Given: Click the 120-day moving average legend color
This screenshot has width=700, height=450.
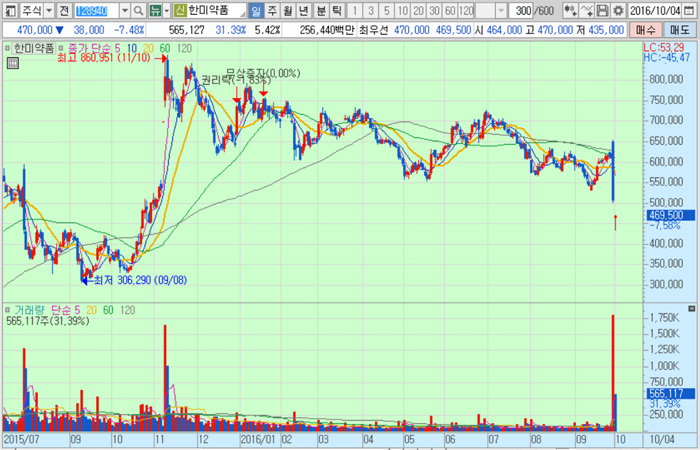Looking at the screenshot, I should [x=184, y=48].
